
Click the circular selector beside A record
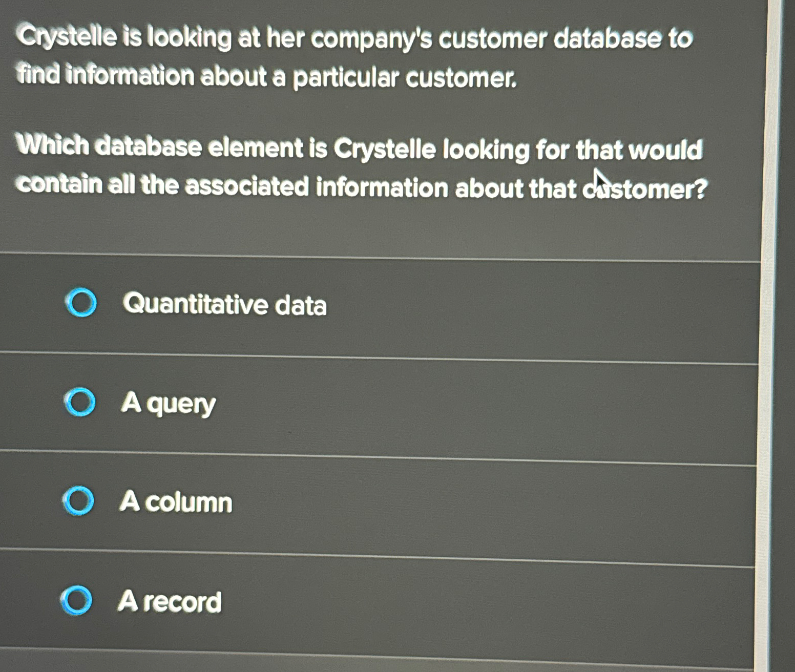[76, 599]
